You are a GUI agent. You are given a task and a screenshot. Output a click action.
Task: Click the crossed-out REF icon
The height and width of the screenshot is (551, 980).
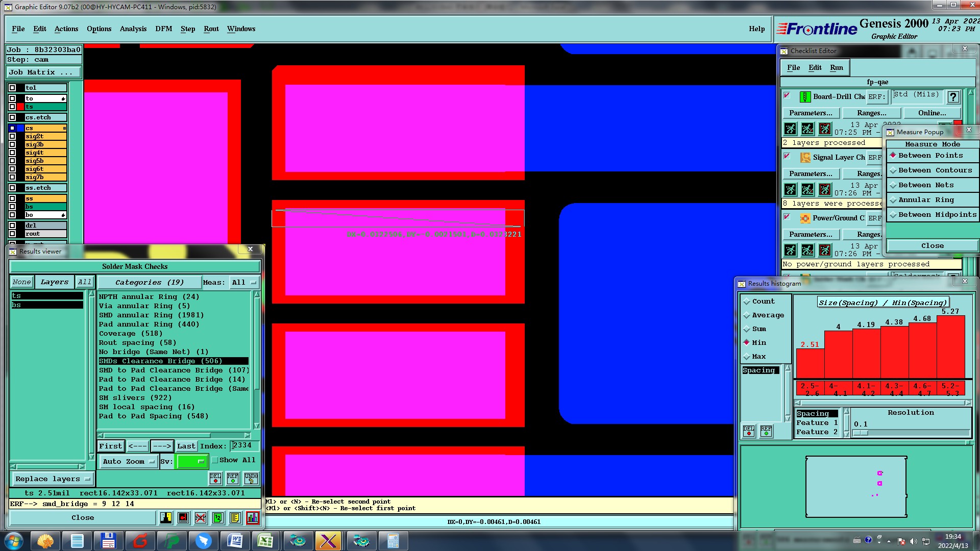pyautogui.click(x=201, y=518)
